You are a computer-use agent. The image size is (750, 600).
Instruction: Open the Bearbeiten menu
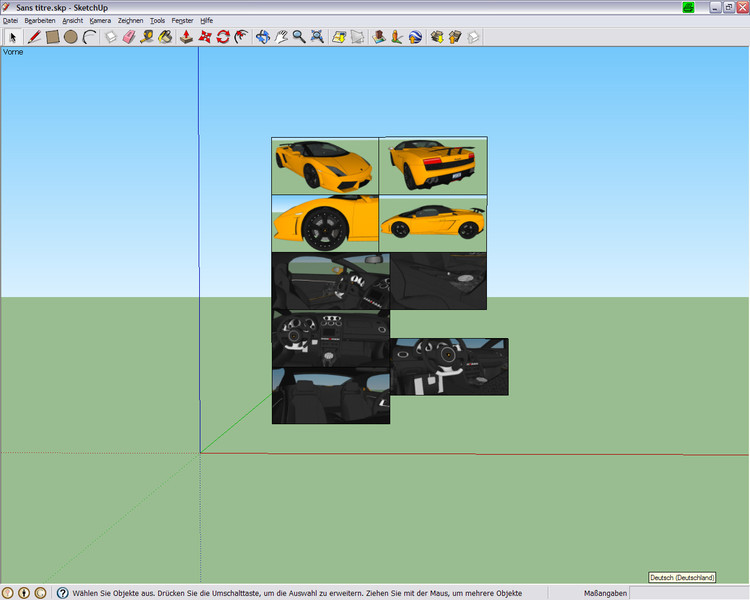tap(40, 21)
